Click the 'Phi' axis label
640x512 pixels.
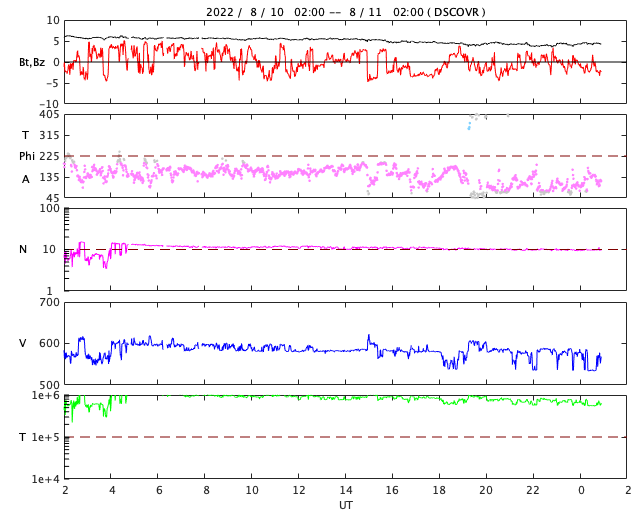[x=27, y=156]
